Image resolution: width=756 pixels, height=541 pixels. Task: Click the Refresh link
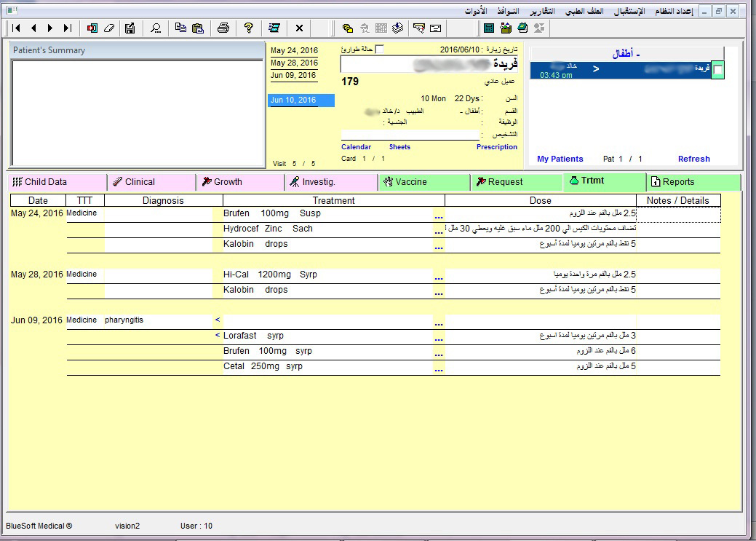pos(694,159)
